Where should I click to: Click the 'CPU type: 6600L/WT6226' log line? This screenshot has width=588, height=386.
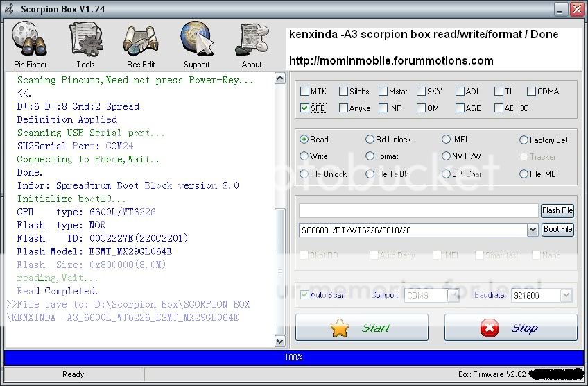click(x=86, y=212)
